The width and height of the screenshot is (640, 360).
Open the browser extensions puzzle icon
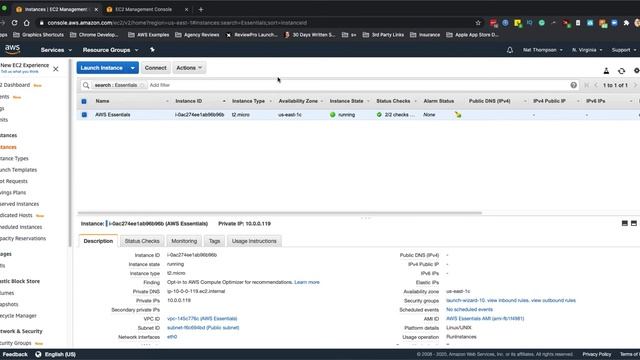click(x=627, y=23)
